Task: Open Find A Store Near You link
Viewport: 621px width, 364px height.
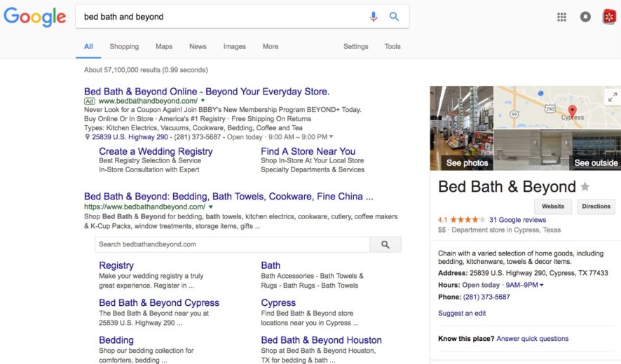Action: point(308,151)
